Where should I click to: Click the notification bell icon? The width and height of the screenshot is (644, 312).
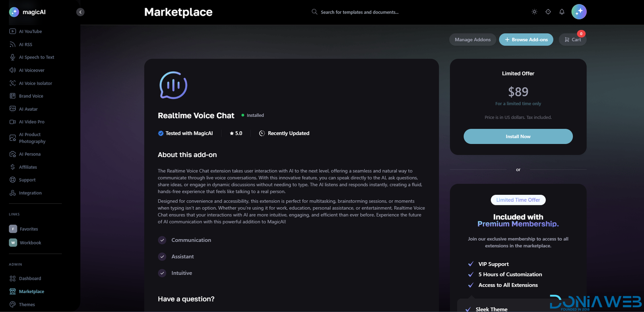click(x=561, y=12)
